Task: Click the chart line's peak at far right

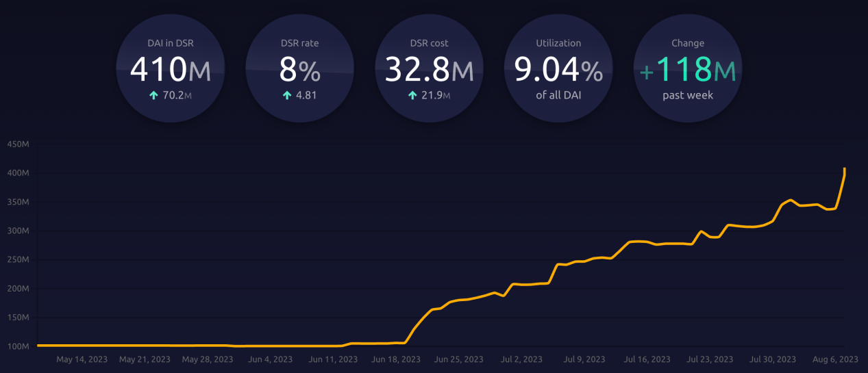Action: pos(845,169)
